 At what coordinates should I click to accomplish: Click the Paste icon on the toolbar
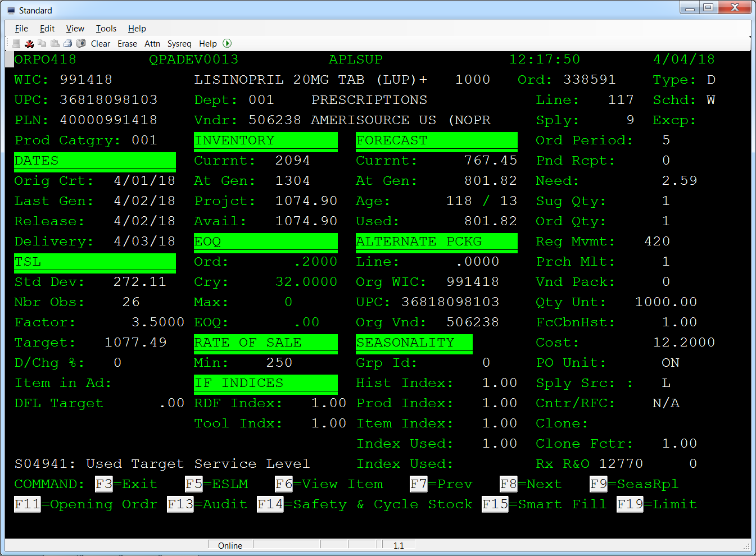[55, 43]
